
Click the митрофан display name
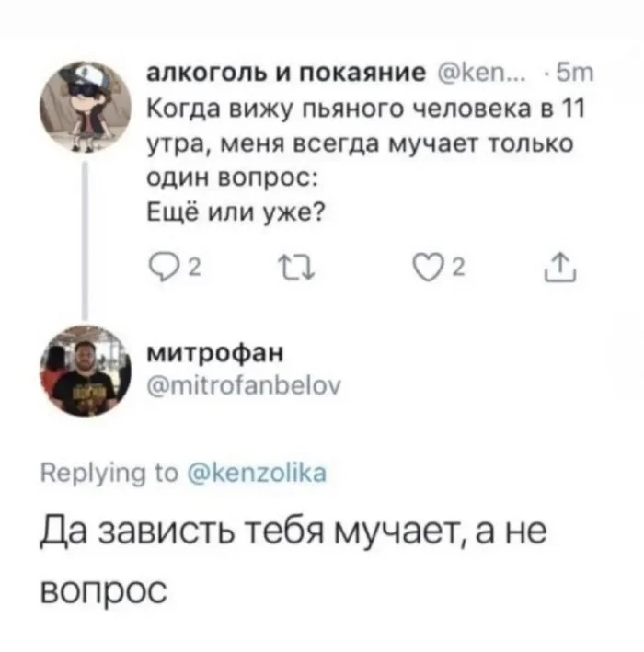(203, 352)
